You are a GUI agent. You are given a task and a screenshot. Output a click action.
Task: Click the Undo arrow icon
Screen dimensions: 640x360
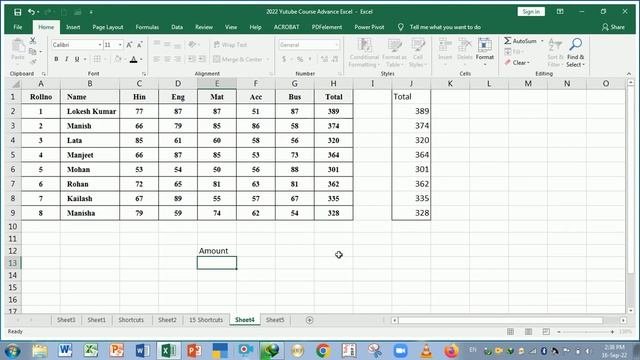click(x=31, y=12)
